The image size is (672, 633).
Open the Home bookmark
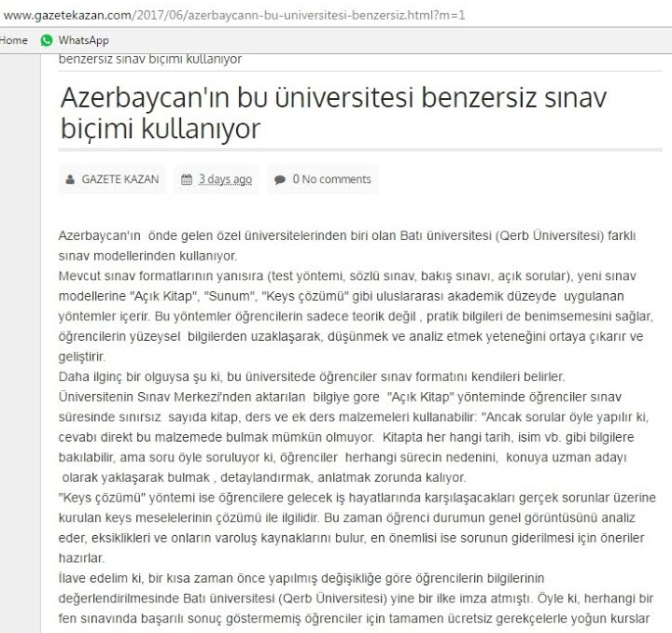pyautogui.click(x=14, y=40)
